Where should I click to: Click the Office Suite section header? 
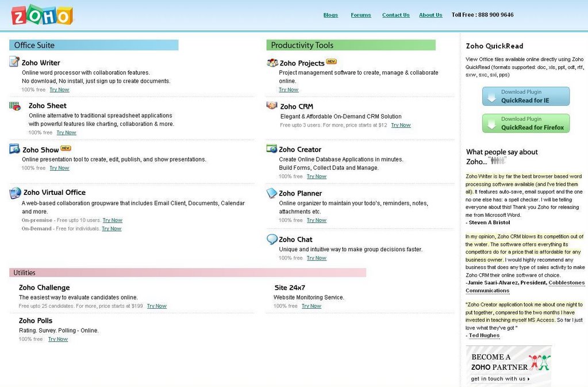point(94,45)
